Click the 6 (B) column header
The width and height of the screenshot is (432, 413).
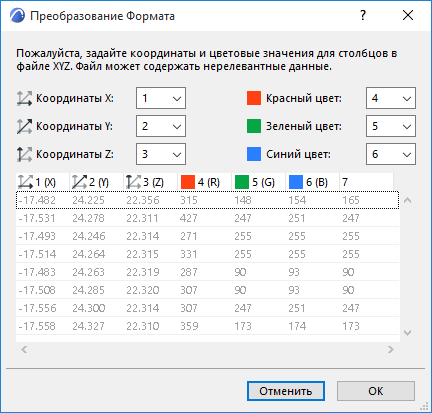click(313, 182)
